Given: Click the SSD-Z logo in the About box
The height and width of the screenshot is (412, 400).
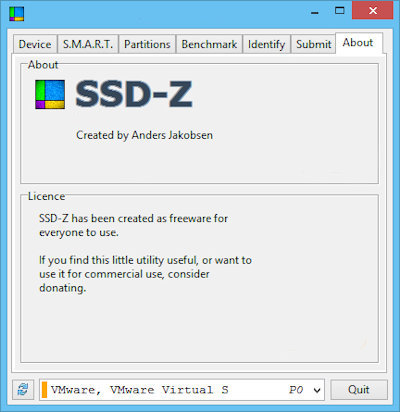Looking at the screenshot, I should (50, 94).
